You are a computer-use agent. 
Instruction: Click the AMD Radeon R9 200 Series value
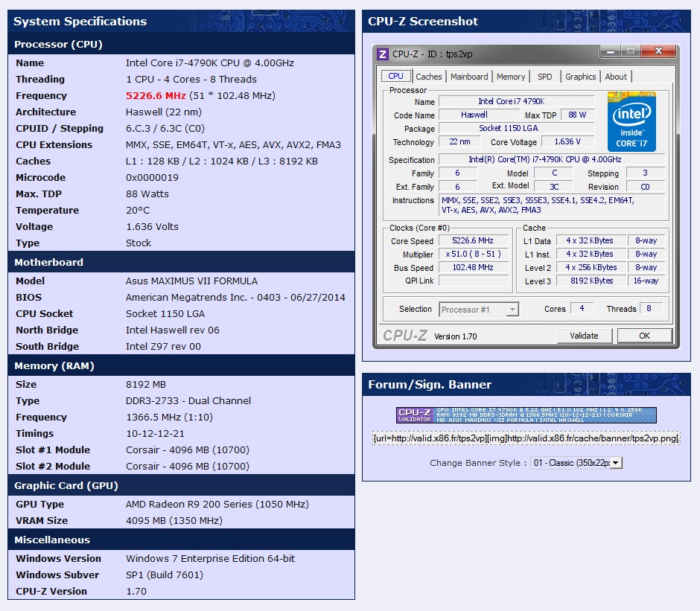[217, 505]
